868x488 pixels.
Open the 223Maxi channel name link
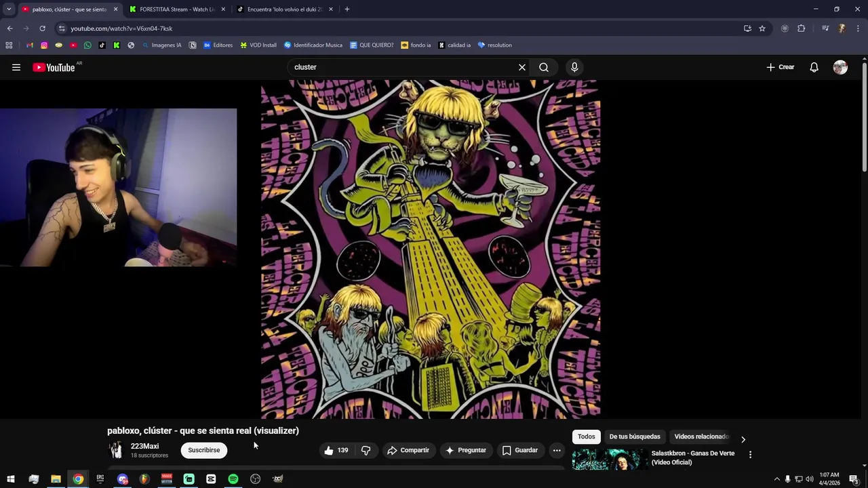(144, 446)
